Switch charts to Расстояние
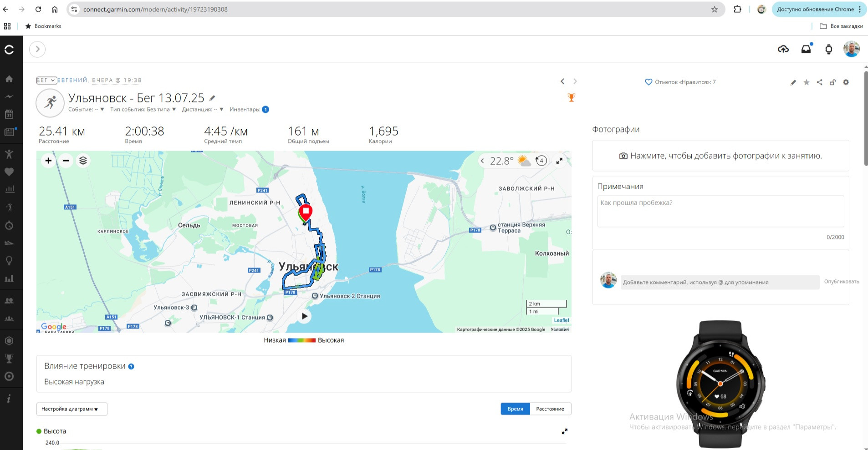Viewport: 868px width, 450px height. point(550,409)
